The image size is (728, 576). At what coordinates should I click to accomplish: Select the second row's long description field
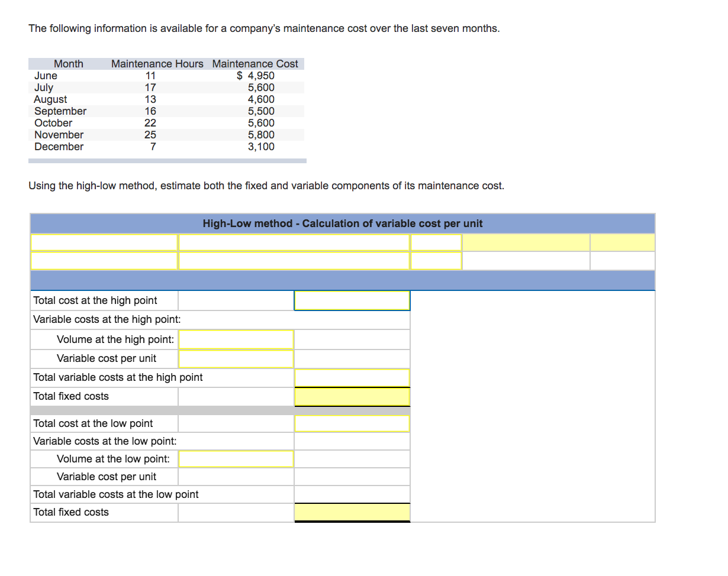[293, 260]
